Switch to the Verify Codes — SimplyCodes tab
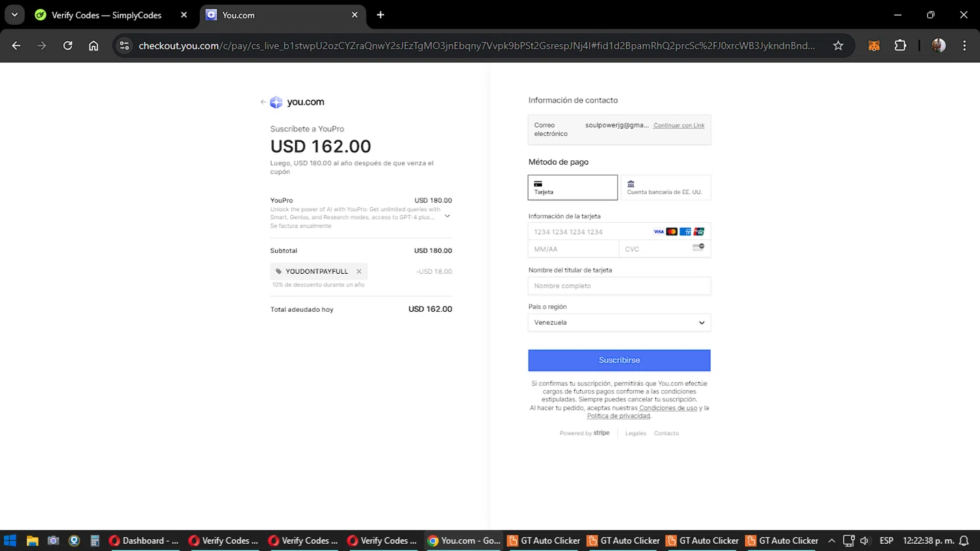This screenshot has width=980, height=551. (106, 15)
